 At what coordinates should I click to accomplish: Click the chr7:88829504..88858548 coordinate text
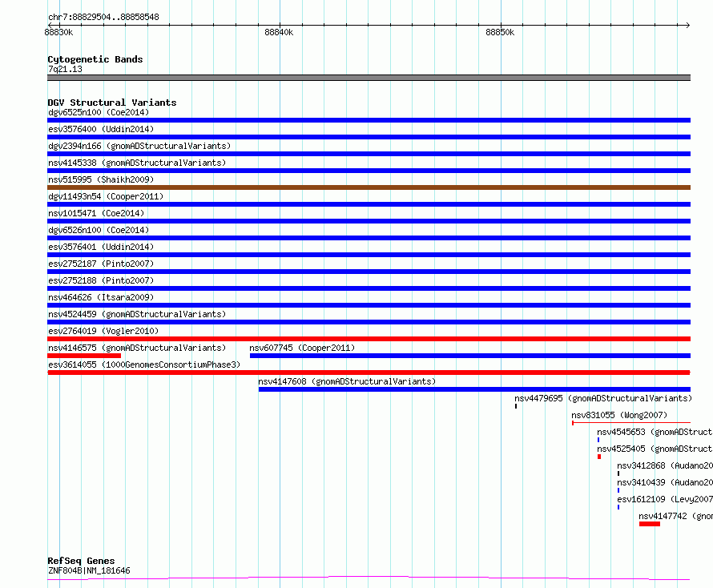point(103,17)
